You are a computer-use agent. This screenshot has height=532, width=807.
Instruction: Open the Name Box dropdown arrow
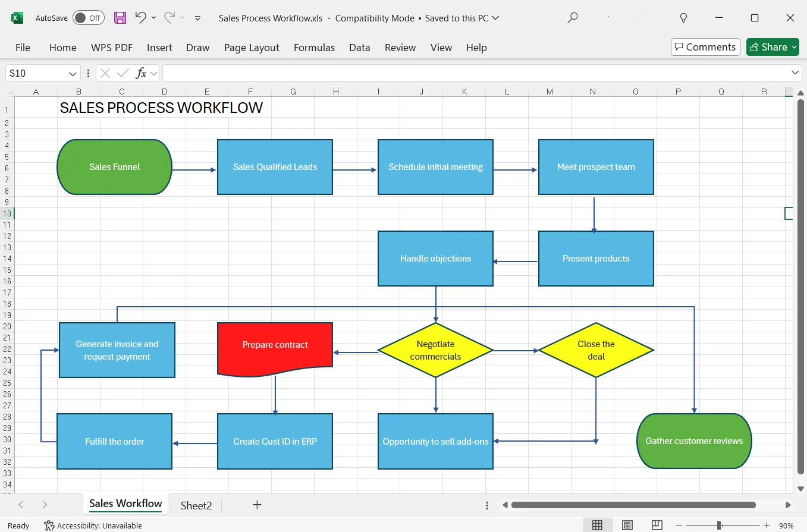(73, 74)
